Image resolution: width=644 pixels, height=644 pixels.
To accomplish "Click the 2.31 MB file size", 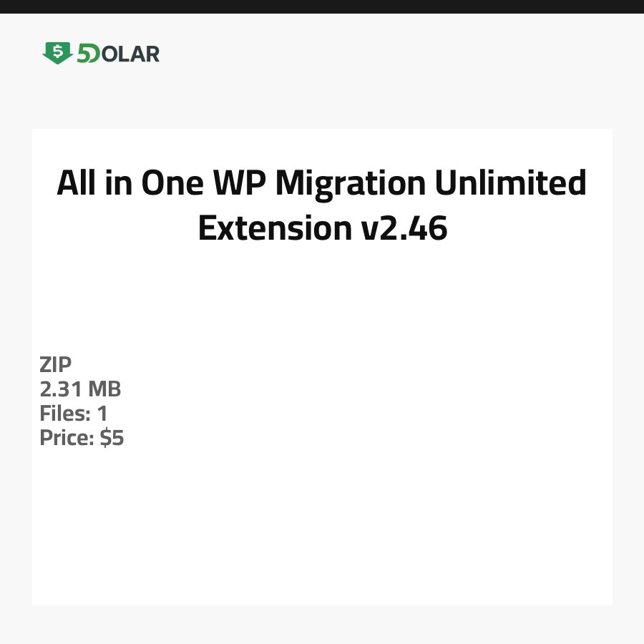I will pos(80,389).
